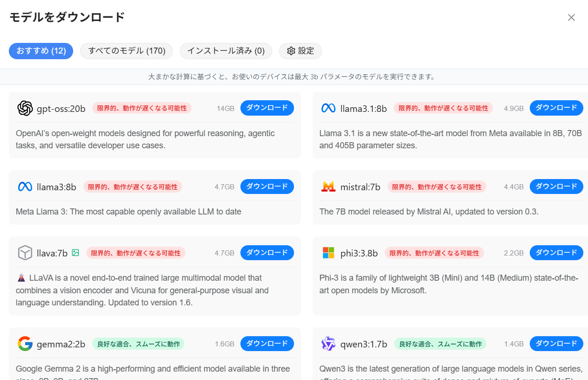Close the model download dialog

point(571,17)
